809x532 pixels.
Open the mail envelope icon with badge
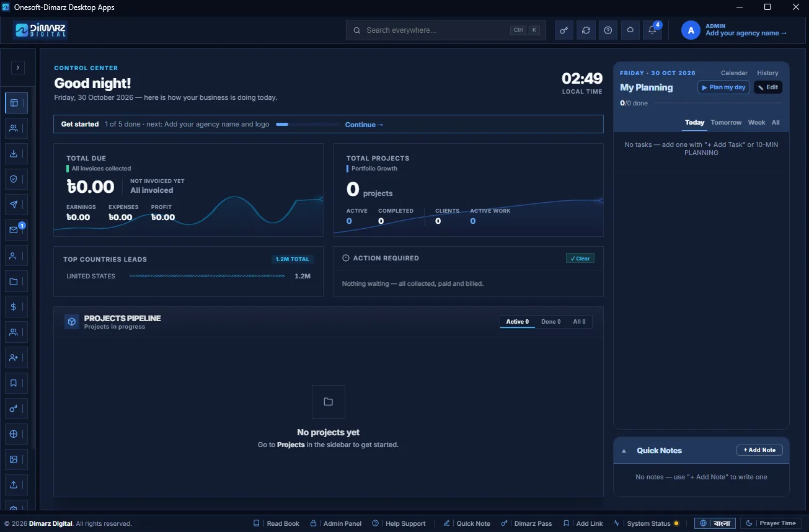[16, 230]
